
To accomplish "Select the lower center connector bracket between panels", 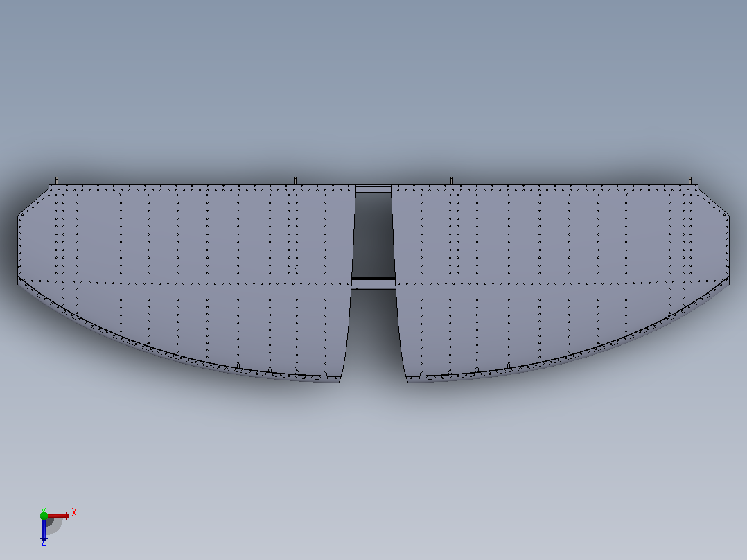I will [373, 283].
